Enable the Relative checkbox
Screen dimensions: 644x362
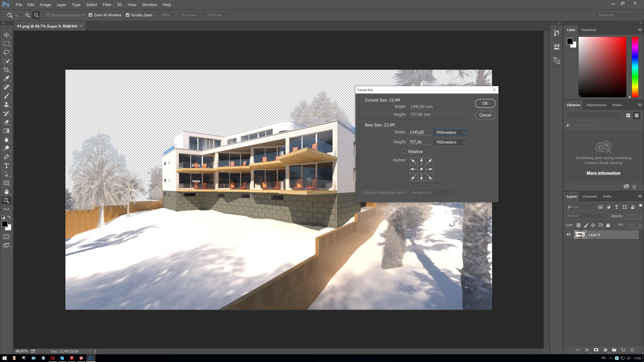[x=404, y=151]
